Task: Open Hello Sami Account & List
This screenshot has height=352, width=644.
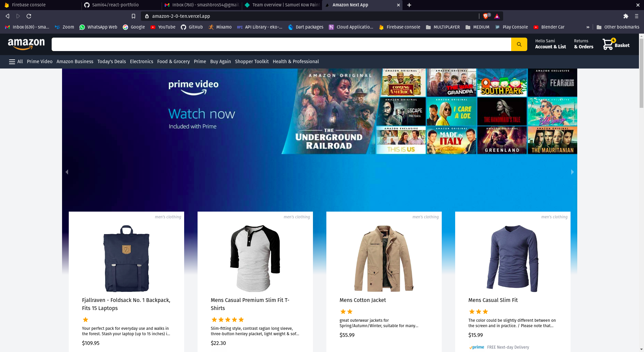Action: pos(550,44)
